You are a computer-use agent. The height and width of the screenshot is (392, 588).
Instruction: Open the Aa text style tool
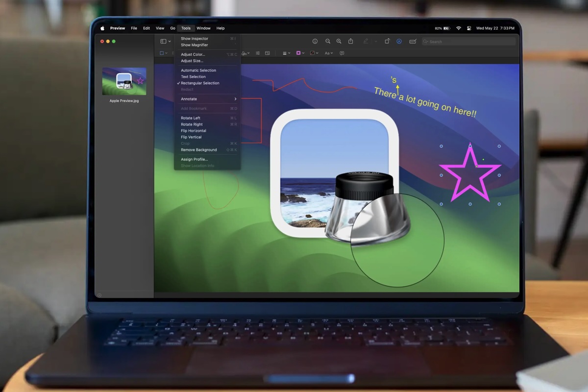click(328, 53)
